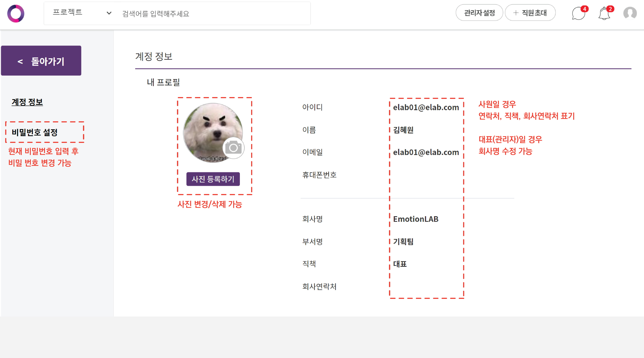This screenshot has height=358, width=644.
Task: Click the 김혜원 name value
Action: [403, 130]
